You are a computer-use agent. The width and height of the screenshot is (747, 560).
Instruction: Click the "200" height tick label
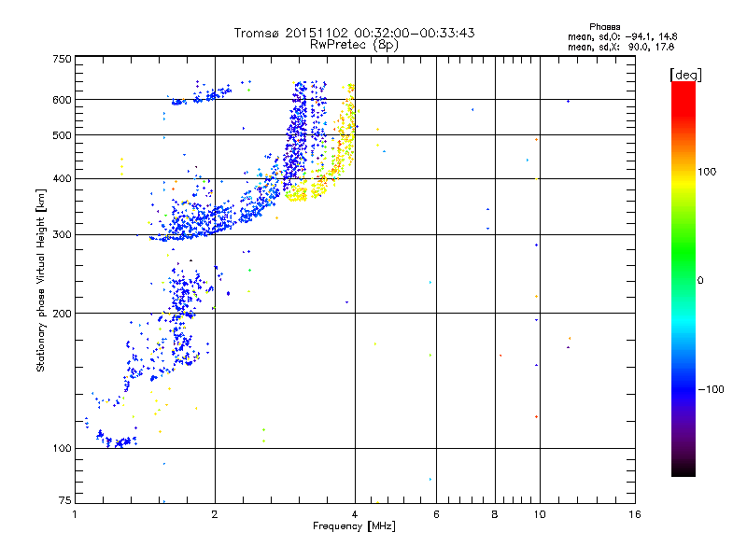(x=62, y=314)
